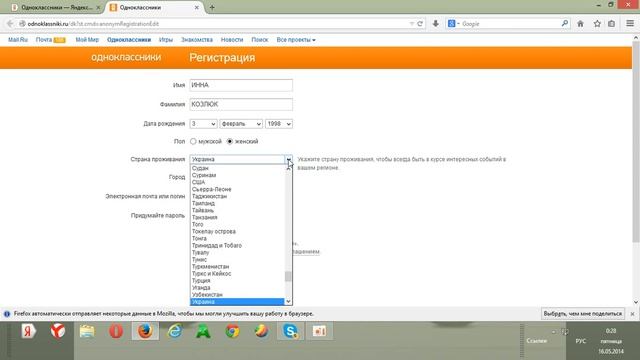Bookmark this page with the star icon
The height and width of the screenshot is (360, 640).
(597, 24)
